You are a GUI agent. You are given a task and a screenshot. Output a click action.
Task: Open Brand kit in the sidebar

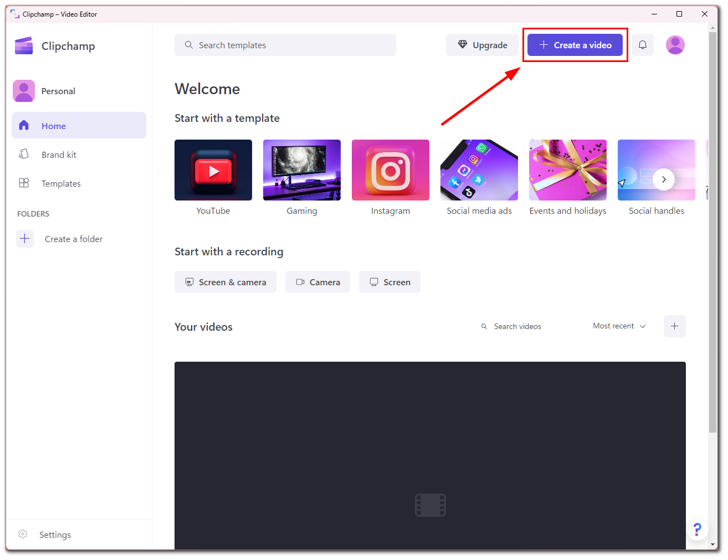coord(79,155)
